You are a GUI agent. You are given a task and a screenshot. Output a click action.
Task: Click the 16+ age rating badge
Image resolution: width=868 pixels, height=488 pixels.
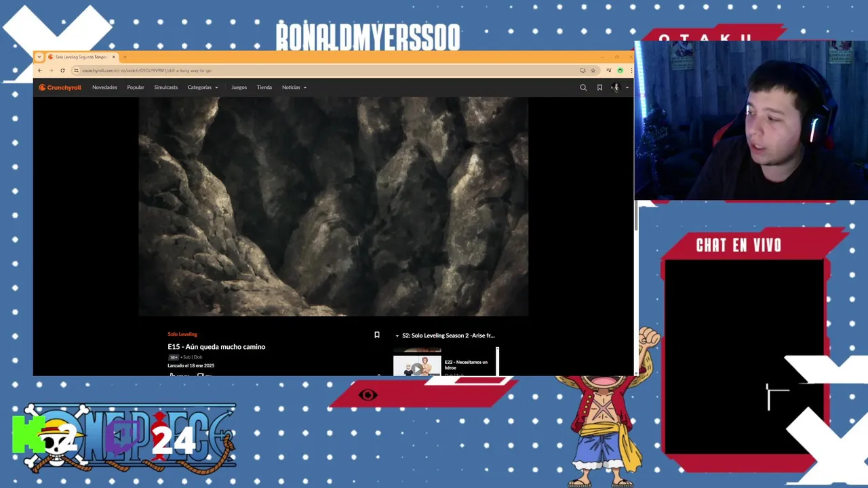[174, 357]
